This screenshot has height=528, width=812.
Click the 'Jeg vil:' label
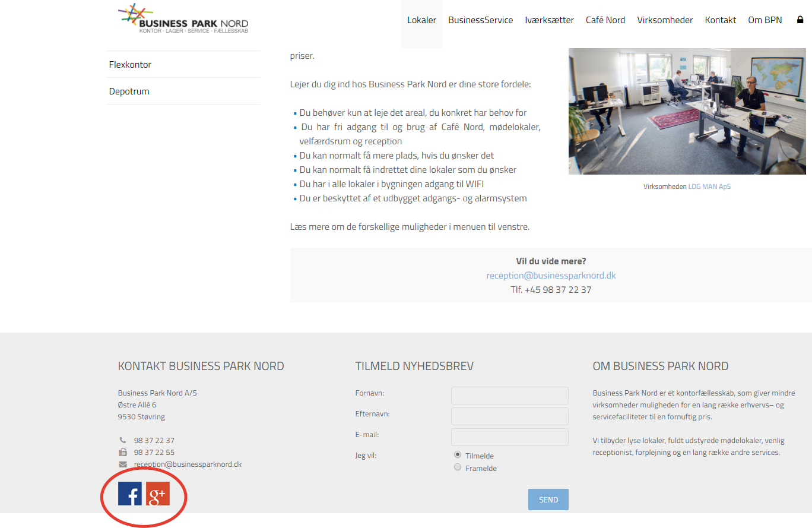click(366, 456)
